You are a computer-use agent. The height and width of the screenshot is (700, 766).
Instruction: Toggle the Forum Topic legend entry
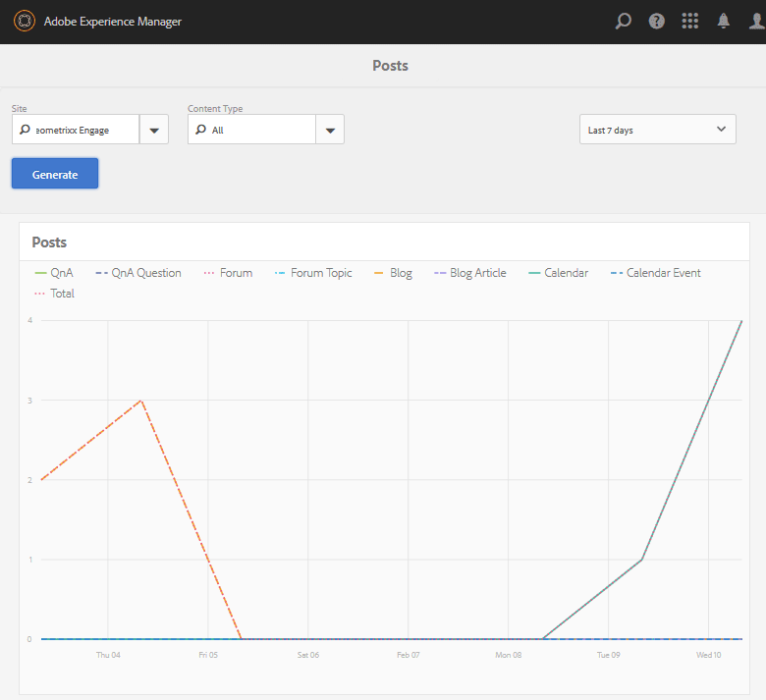point(313,273)
